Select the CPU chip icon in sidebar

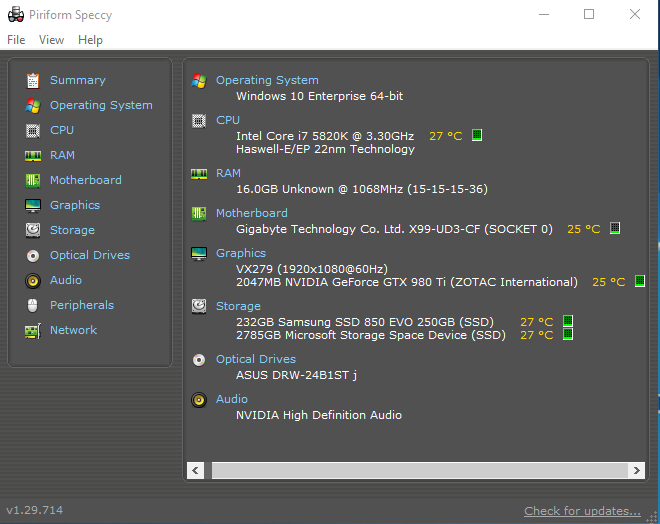click(32, 130)
